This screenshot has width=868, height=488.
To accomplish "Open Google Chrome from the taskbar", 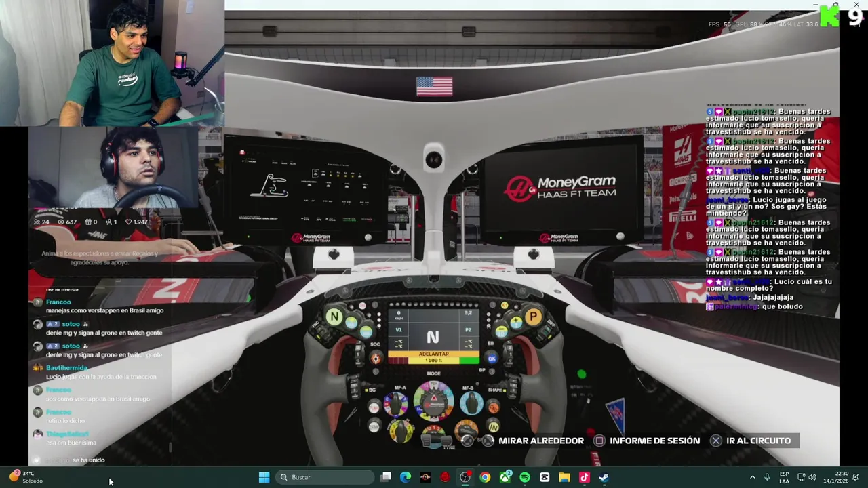I will click(485, 477).
